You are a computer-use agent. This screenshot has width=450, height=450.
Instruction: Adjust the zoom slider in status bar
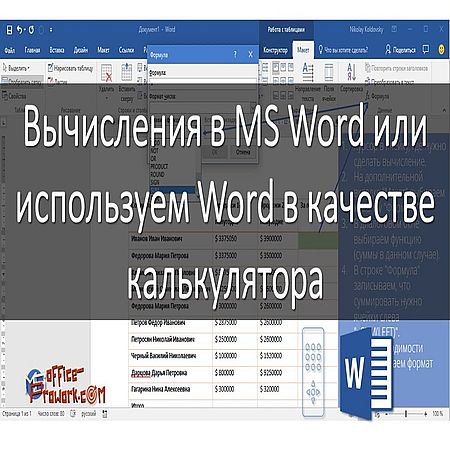pos(406,414)
